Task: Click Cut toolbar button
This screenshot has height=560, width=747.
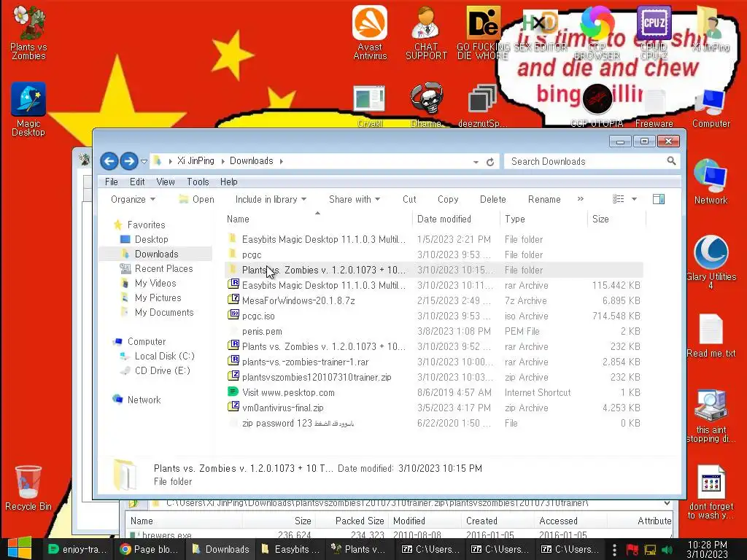Action: click(x=409, y=199)
